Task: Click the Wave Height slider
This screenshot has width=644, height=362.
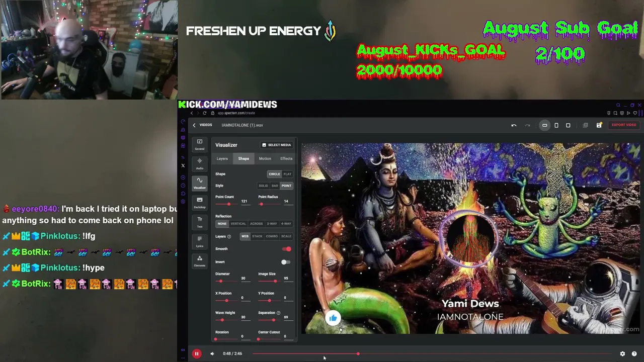Action: (x=226, y=320)
